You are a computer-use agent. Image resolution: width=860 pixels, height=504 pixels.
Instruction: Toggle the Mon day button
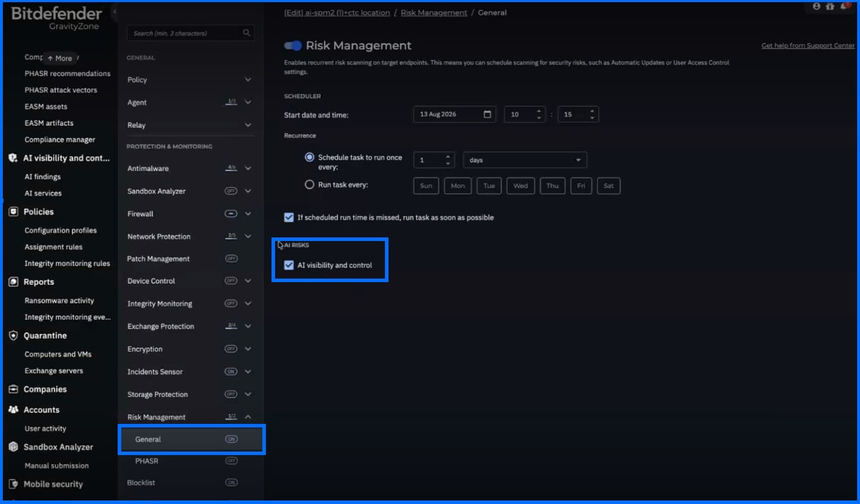tap(458, 186)
